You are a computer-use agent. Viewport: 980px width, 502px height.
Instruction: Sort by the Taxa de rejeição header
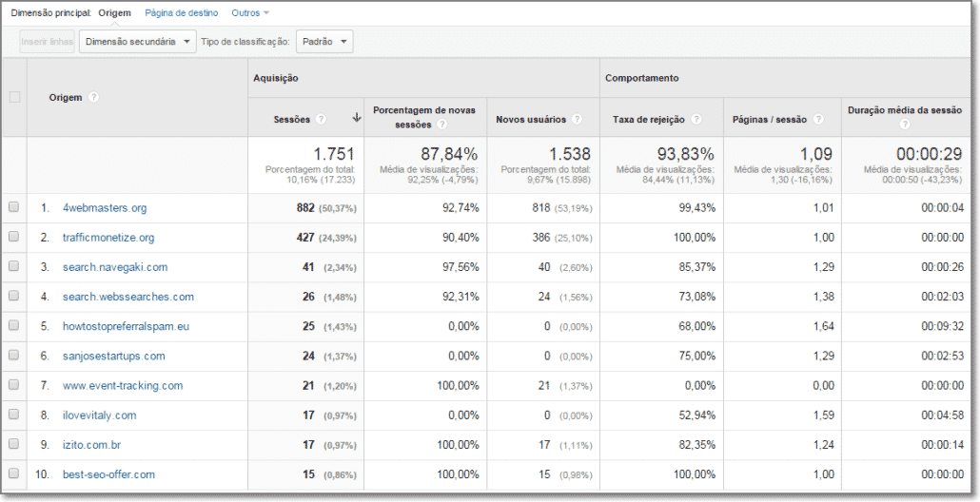(648, 119)
